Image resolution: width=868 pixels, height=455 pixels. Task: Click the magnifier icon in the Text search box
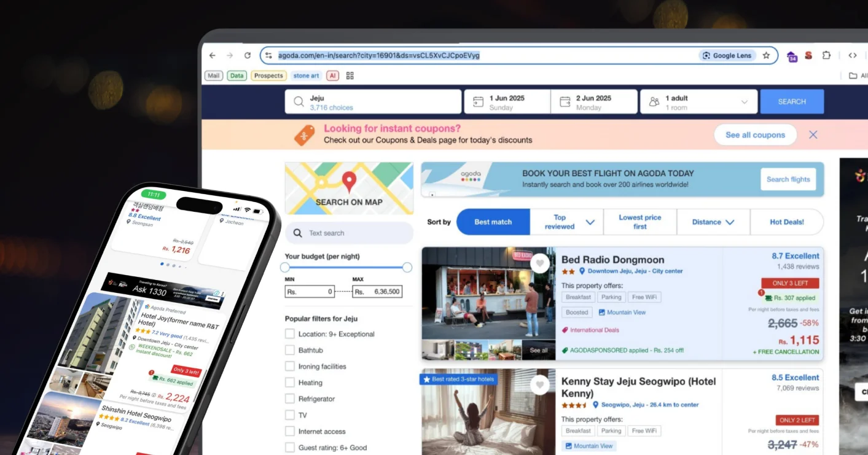pyautogui.click(x=297, y=233)
